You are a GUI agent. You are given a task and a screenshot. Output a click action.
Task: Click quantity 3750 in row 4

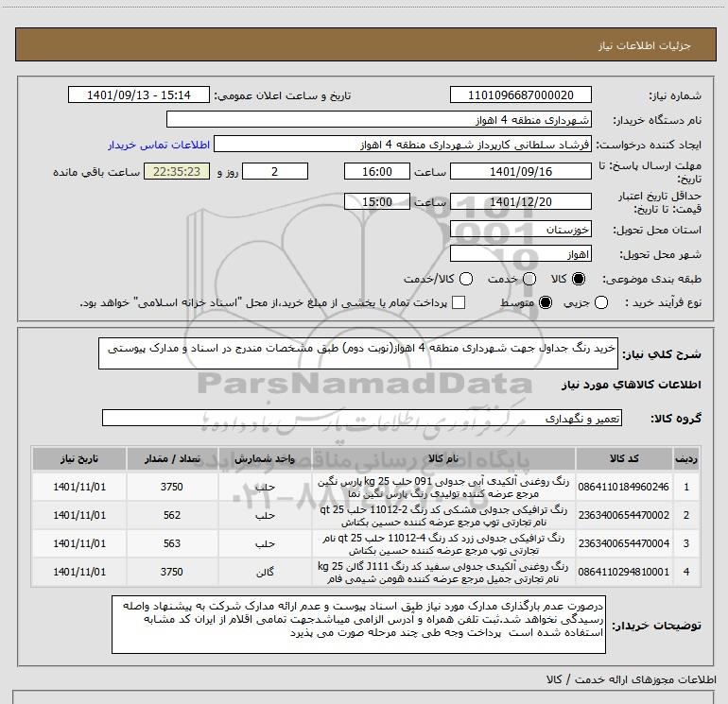[172, 572]
